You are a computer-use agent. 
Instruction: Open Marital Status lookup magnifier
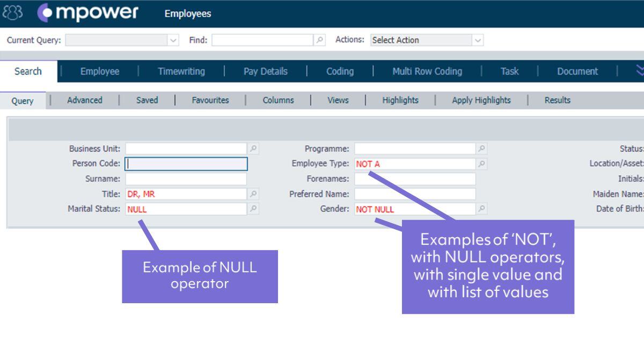pos(253,209)
